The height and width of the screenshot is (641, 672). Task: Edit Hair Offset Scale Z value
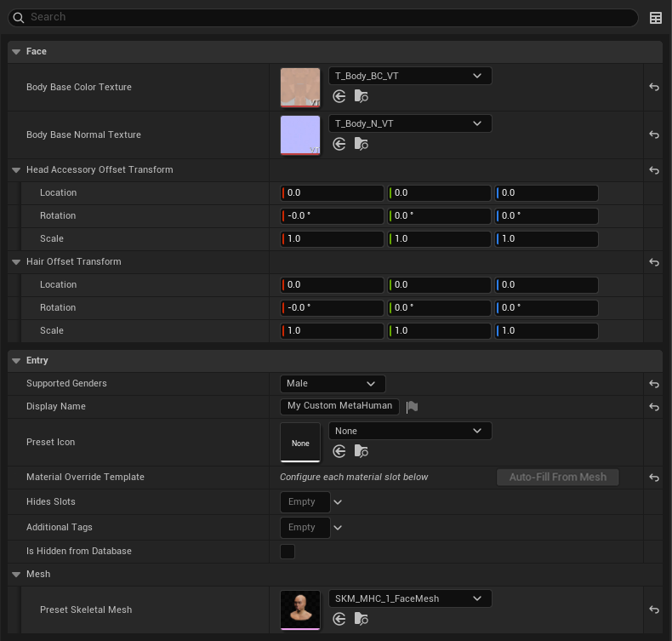[546, 330]
